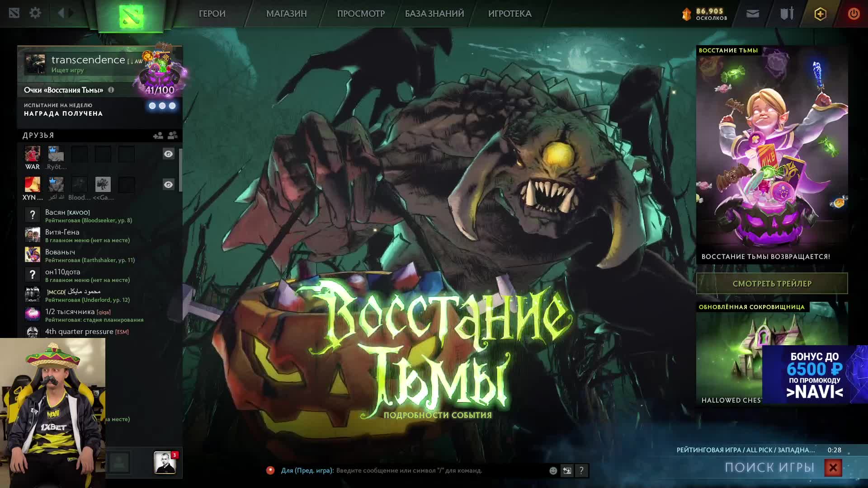Select the محمود مايكل friend row
868x488 pixels.
click(99, 295)
